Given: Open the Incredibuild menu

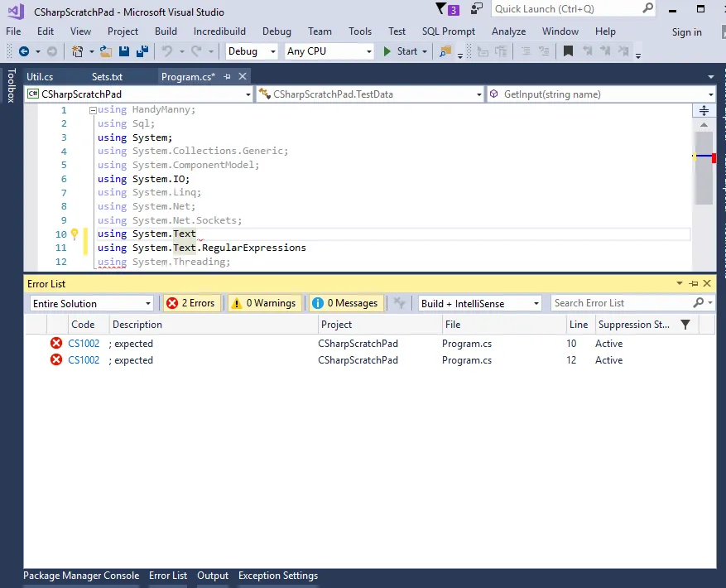Looking at the screenshot, I should [219, 31].
